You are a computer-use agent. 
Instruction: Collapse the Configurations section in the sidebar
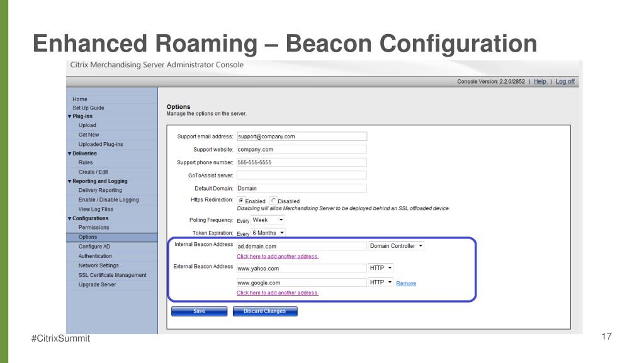point(69,218)
